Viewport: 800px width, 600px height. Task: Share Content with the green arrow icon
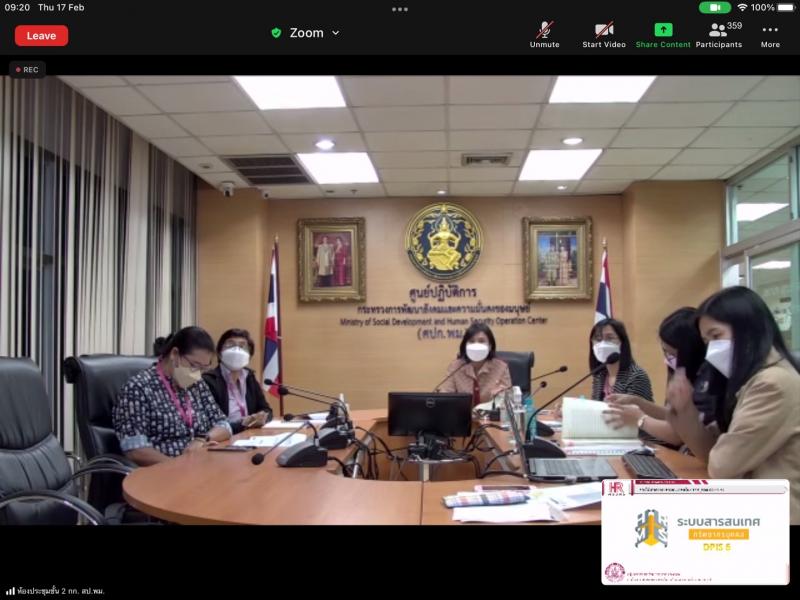(x=663, y=35)
